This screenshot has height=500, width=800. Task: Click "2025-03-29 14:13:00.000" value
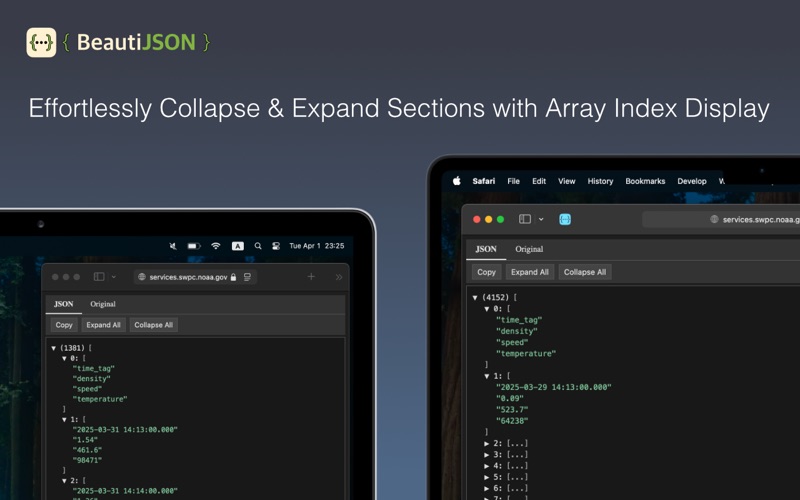point(554,387)
